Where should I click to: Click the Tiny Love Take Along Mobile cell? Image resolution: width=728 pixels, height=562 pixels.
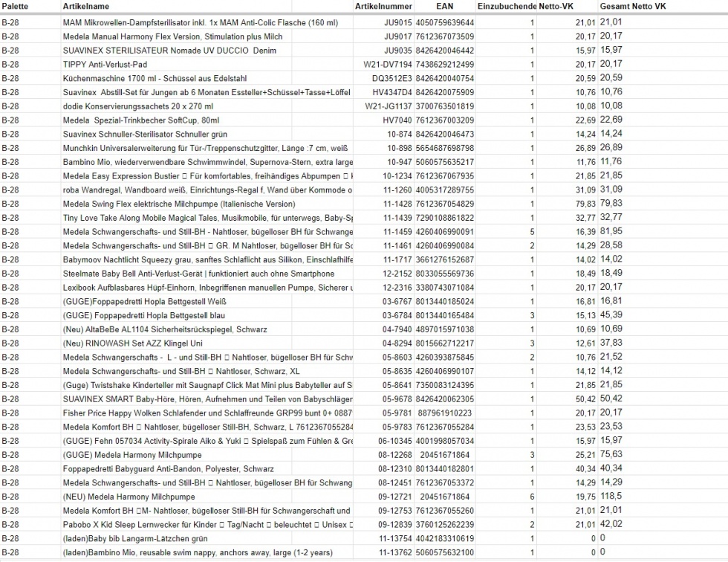(208, 217)
